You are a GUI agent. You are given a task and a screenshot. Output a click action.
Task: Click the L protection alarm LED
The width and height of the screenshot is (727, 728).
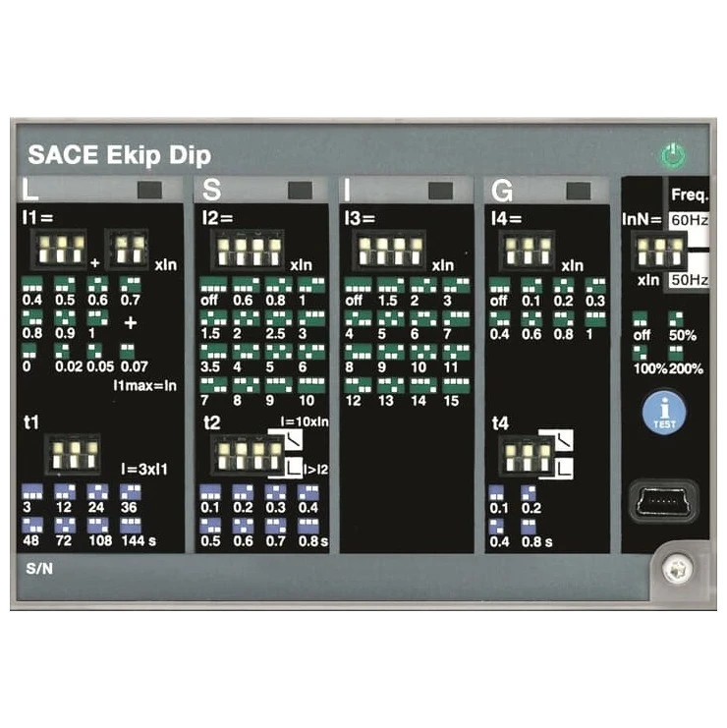click(x=150, y=190)
